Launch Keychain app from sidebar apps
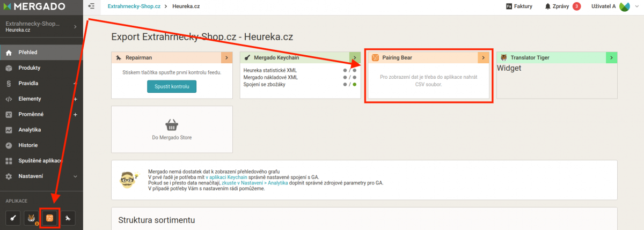Image resolution: width=644 pixels, height=230 pixels. pos(13,218)
